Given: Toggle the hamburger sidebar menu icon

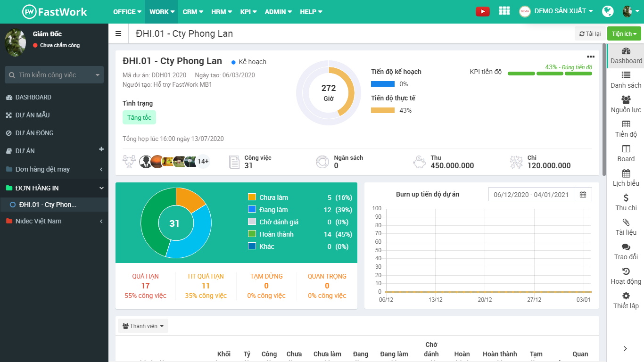Looking at the screenshot, I should click(x=118, y=33).
